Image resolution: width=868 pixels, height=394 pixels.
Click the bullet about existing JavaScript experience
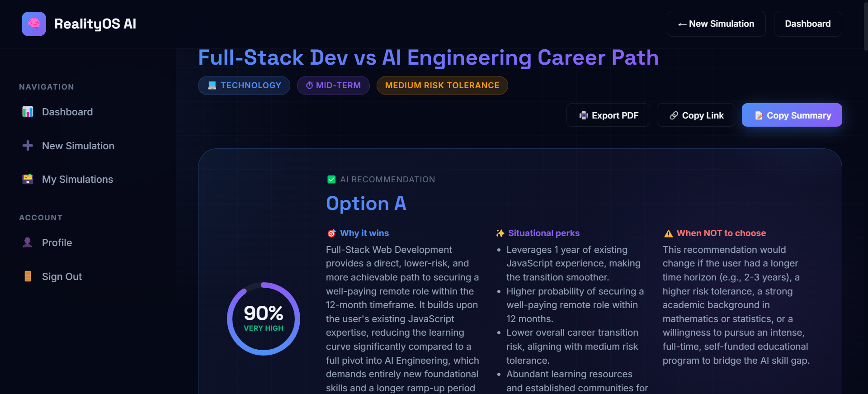click(573, 263)
